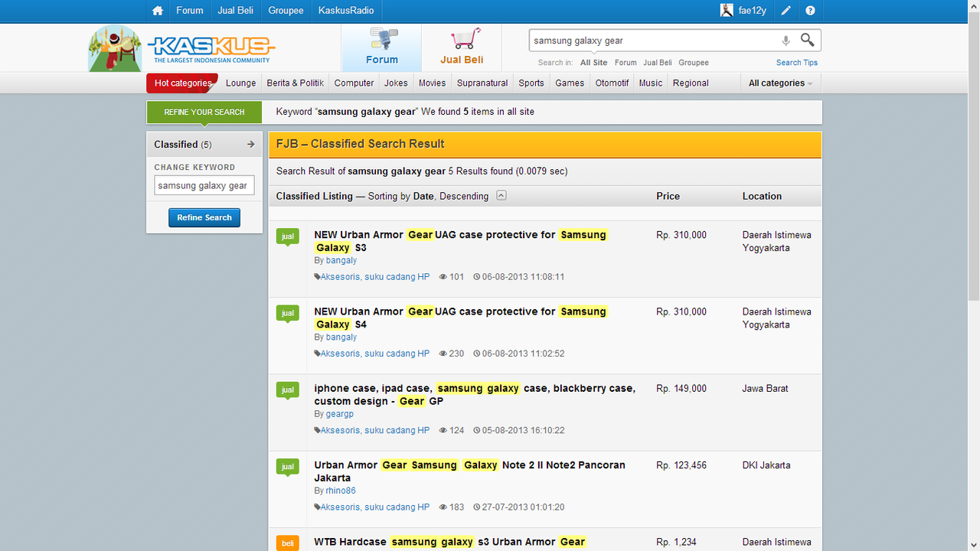
Task: Open seller geargp's profile
Action: (340, 414)
